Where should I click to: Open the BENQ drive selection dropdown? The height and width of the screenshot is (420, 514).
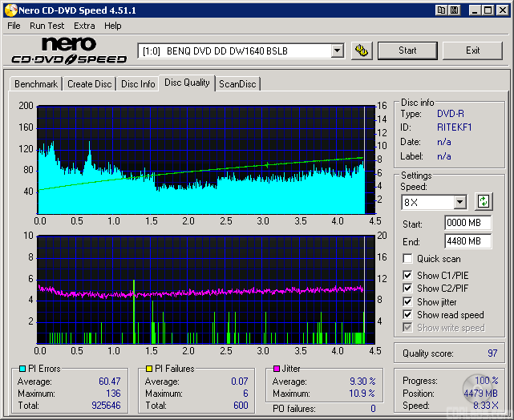click(x=337, y=50)
